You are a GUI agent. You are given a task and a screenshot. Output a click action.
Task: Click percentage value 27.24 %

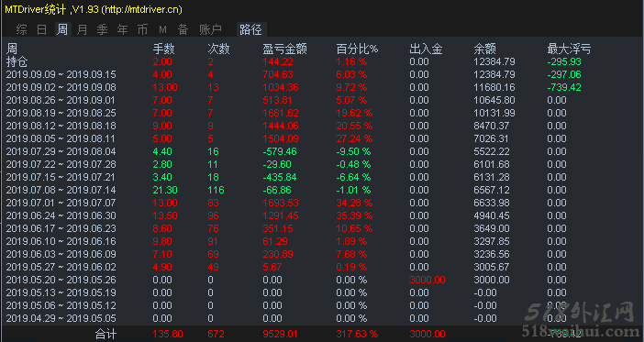(354, 138)
